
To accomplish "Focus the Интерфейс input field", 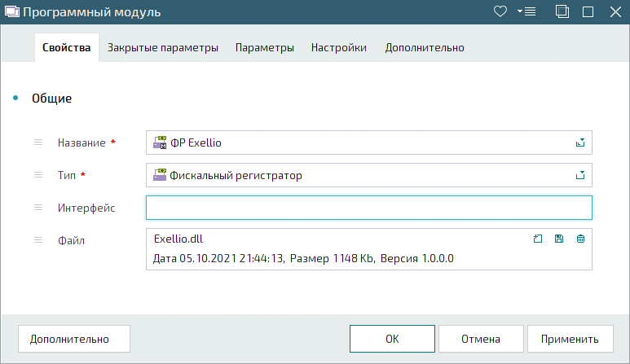I will (x=368, y=208).
